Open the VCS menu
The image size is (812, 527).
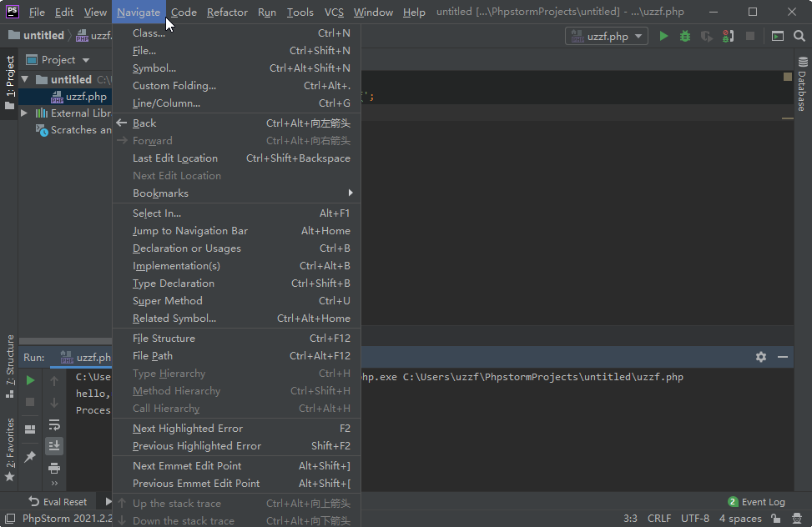334,12
